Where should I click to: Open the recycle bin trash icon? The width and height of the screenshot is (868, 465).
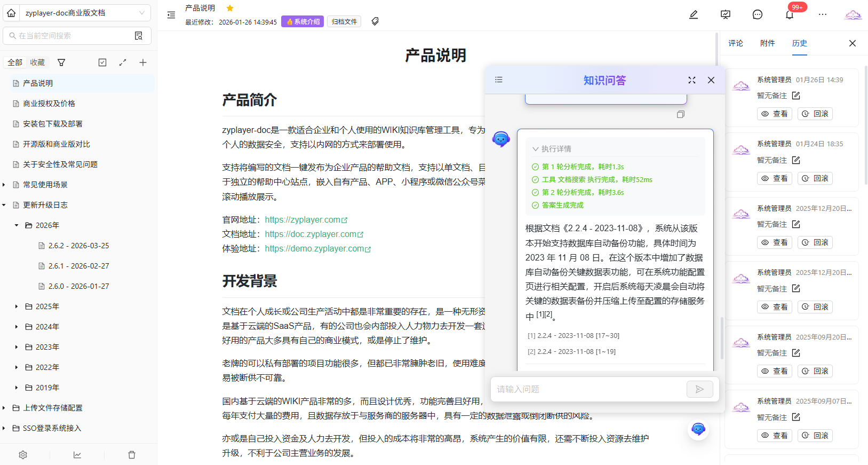coord(132,455)
